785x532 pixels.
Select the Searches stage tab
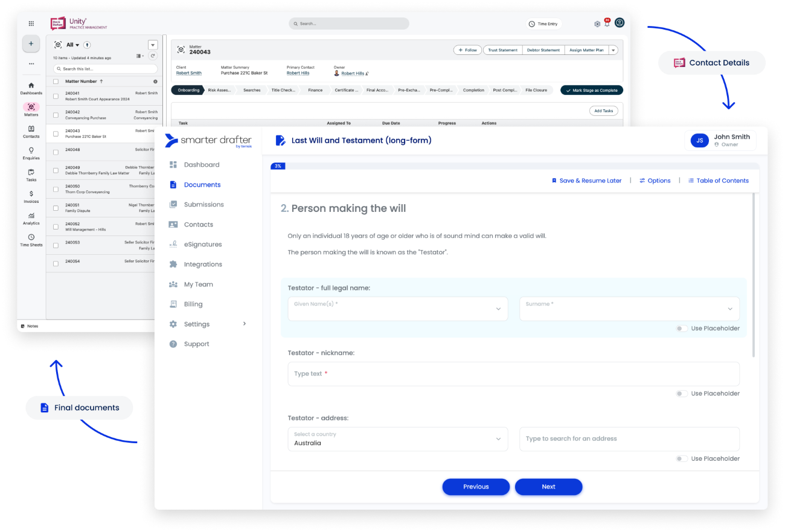pyautogui.click(x=252, y=90)
